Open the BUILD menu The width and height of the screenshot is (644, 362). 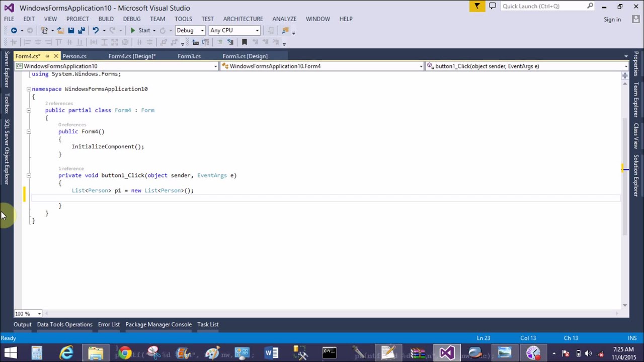pyautogui.click(x=106, y=19)
